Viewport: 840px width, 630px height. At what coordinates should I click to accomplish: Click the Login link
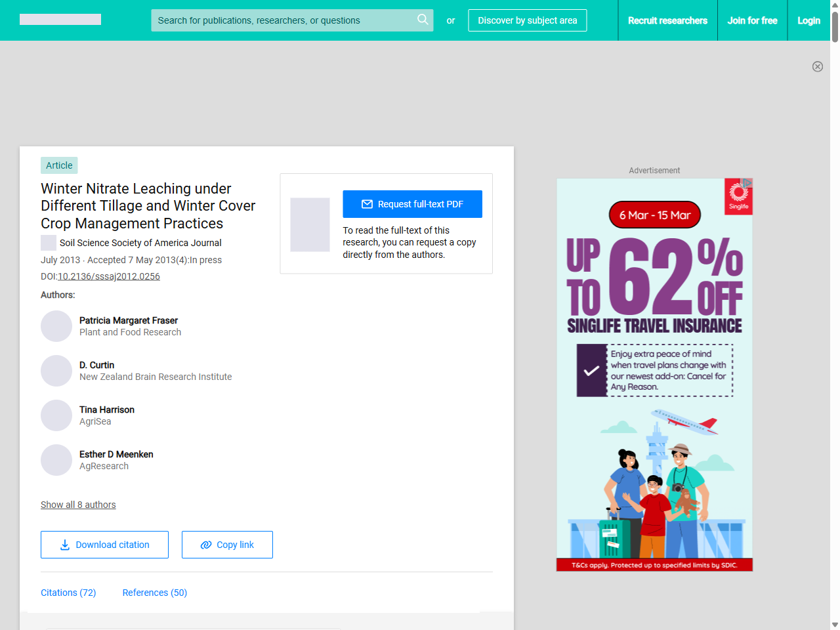point(808,20)
